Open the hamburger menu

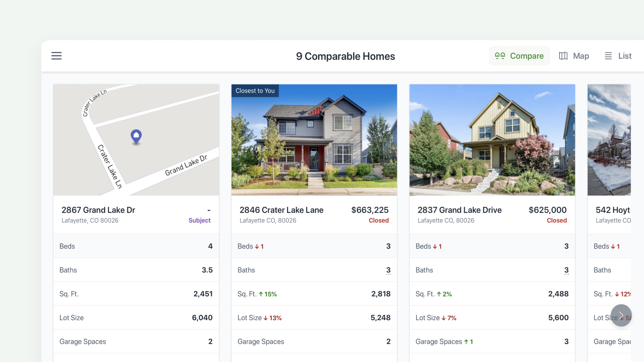click(x=56, y=56)
